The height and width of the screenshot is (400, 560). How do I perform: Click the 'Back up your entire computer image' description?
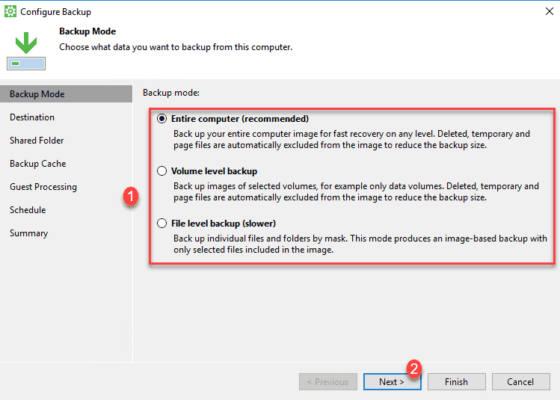tap(352, 139)
